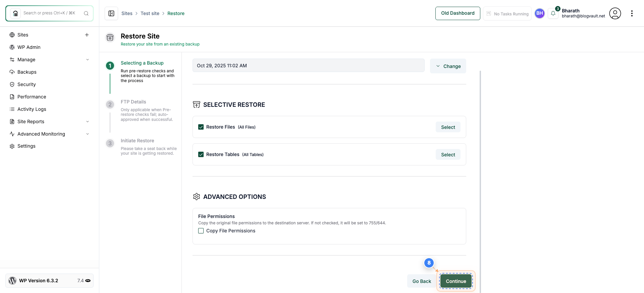
Task: Click the Old Dashboard button
Action: [458, 13]
